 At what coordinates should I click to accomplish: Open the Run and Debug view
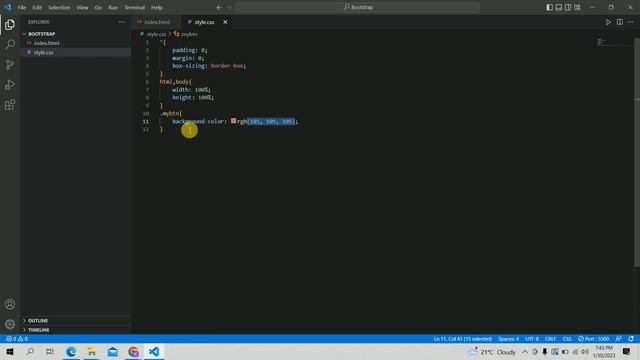pyautogui.click(x=10, y=84)
